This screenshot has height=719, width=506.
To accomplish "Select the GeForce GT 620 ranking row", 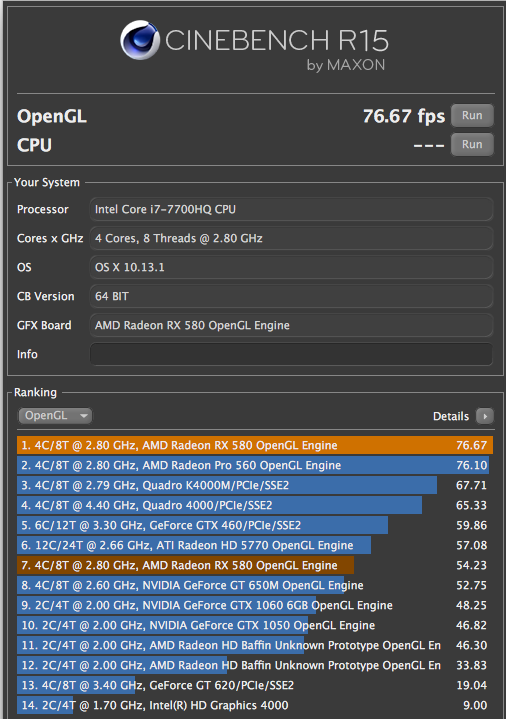I will pos(255,685).
